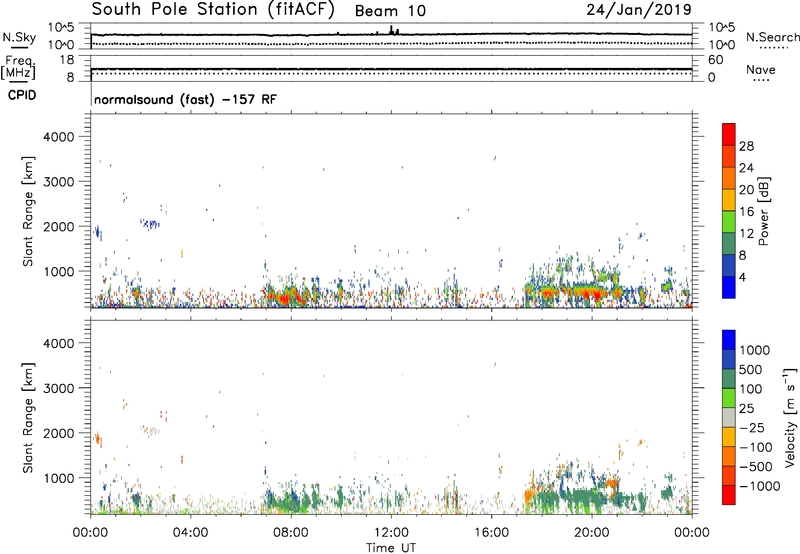Click the '60' Nave axis tick label
Screen dimensions: 800x554
click(x=715, y=60)
